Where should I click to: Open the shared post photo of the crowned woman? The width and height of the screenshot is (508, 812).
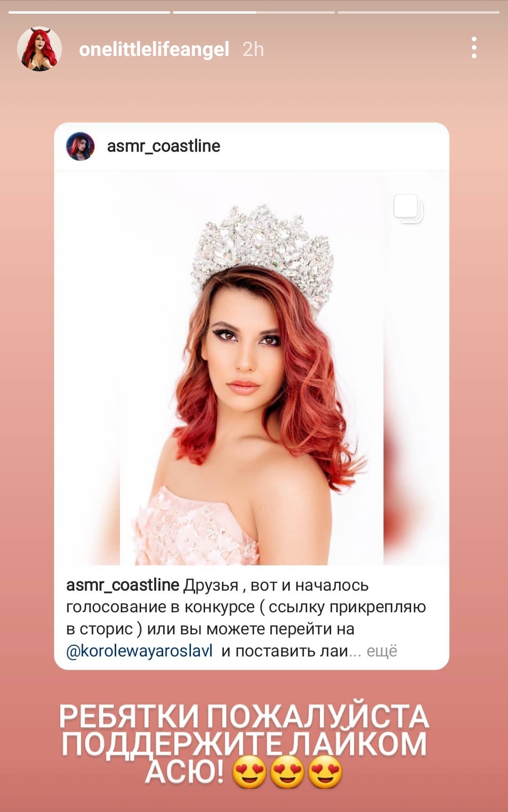pyautogui.click(x=252, y=367)
